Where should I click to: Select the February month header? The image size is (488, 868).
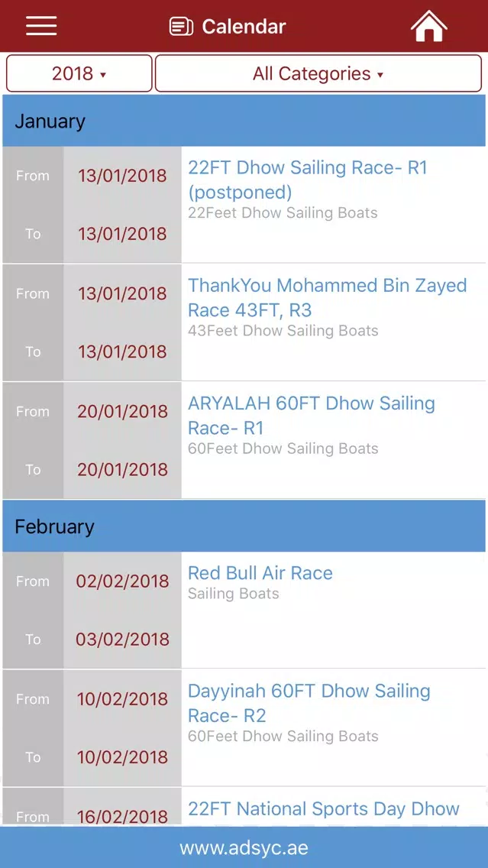[x=244, y=526]
